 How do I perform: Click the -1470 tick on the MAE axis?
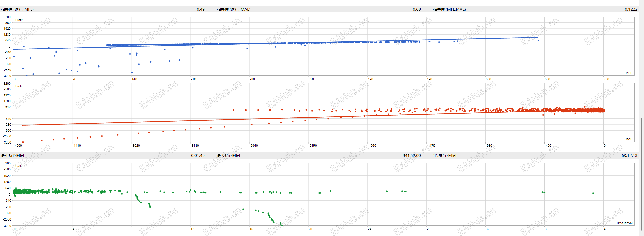click(x=431, y=146)
